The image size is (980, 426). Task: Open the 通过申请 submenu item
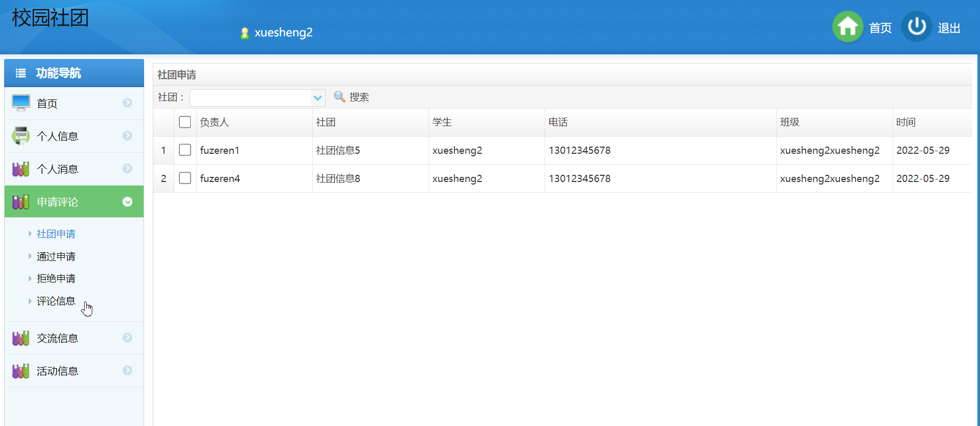coord(56,256)
